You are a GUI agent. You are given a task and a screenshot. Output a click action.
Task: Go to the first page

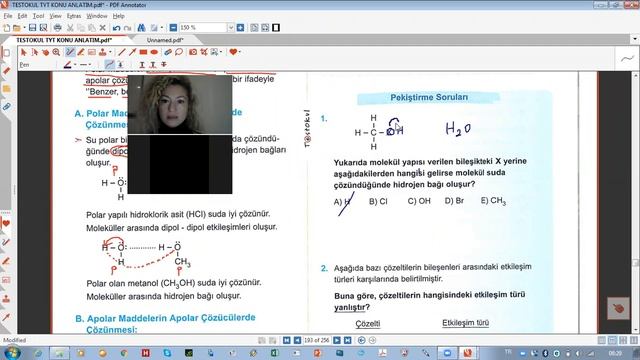tap(287, 340)
